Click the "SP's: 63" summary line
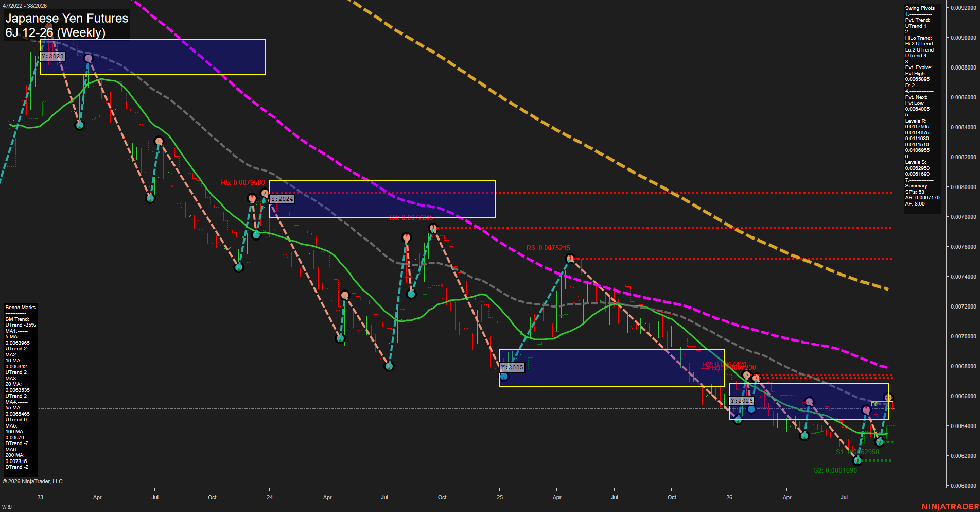This screenshot has width=980, height=512. (x=915, y=192)
